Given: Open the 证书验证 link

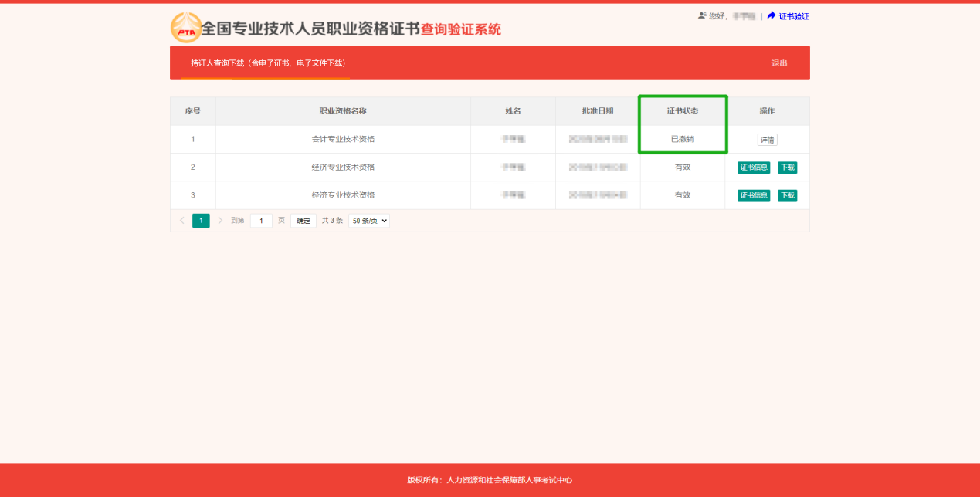Looking at the screenshot, I should 793,16.
